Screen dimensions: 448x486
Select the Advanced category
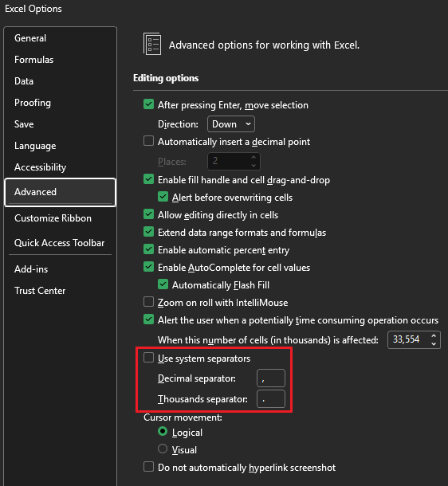(x=61, y=192)
